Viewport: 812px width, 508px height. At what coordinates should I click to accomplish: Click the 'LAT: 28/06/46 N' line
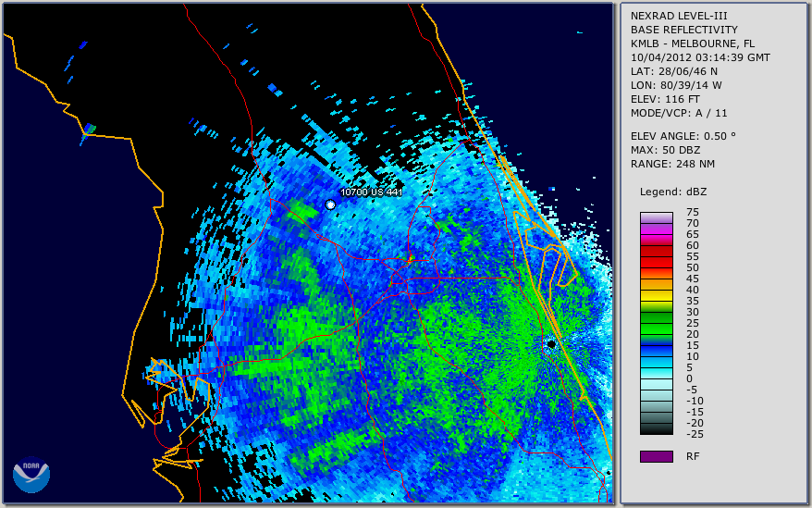(673, 71)
